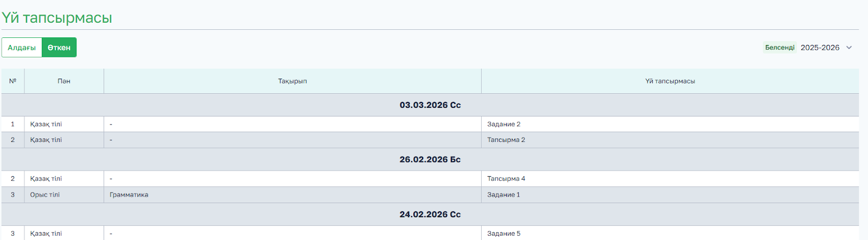Open the Тапсырма 4 homework entry
868x240 pixels.
[506, 179]
